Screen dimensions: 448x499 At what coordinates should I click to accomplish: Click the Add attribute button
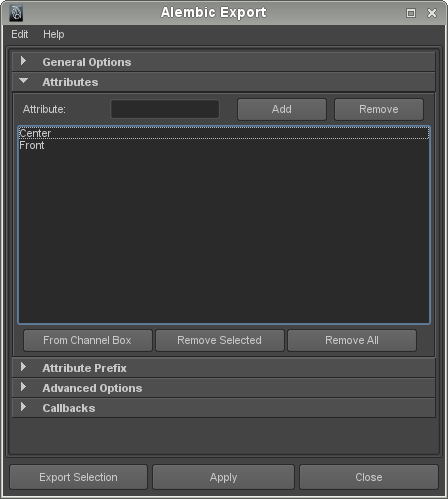[282, 109]
